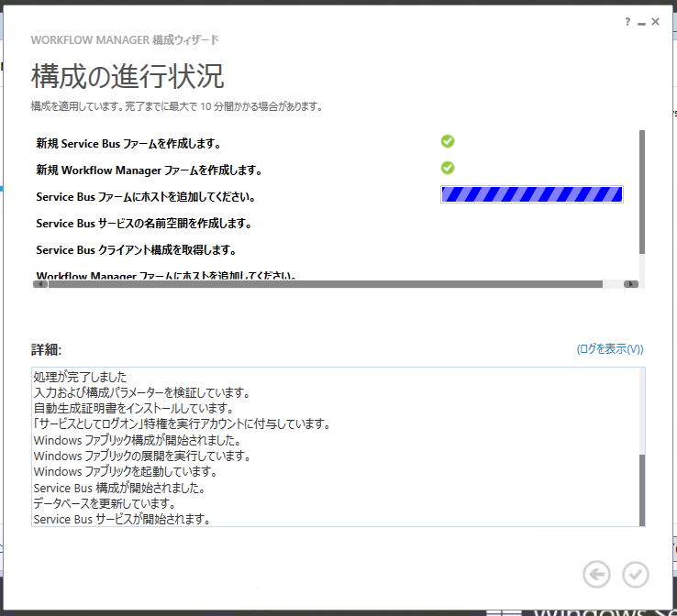Click 'Service Bus サービスが開始されます。' line

pos(122,519)
